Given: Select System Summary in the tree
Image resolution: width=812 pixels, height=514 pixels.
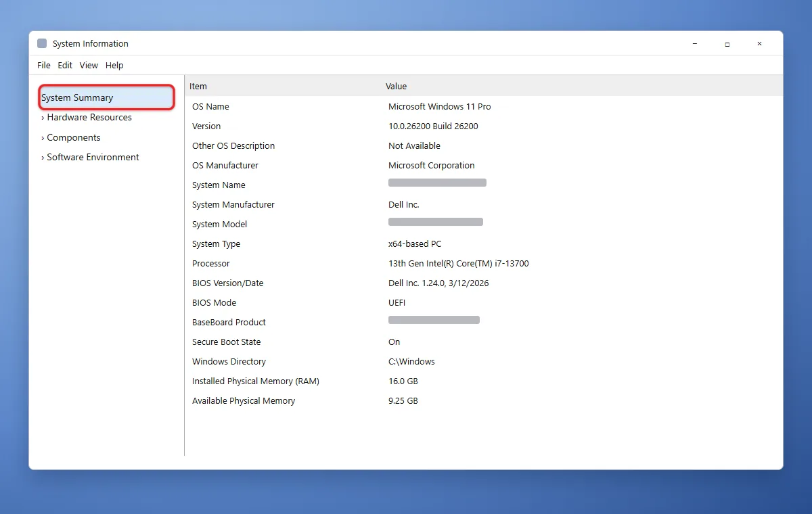Looking at the screenshot, I should [x=106, y=97].
